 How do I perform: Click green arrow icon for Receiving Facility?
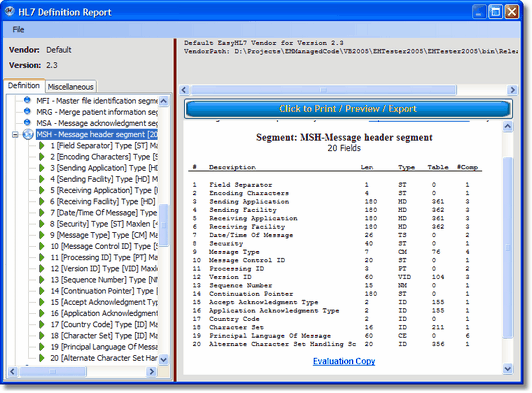(42, 202)
